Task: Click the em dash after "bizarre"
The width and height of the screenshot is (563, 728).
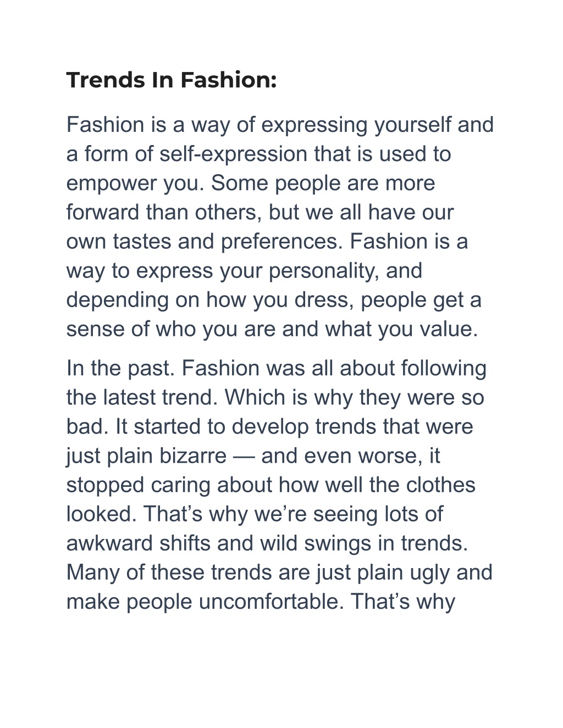Action: click(244, 457)
